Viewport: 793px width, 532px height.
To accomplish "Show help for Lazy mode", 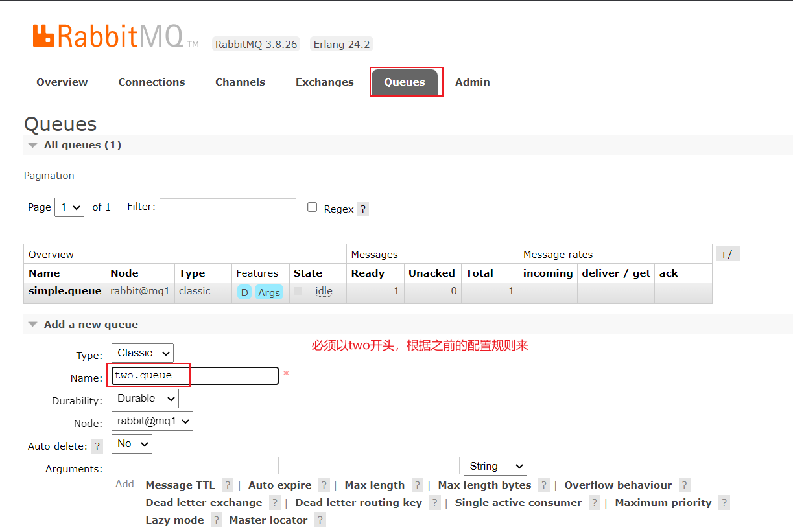I will coord(217,520).
